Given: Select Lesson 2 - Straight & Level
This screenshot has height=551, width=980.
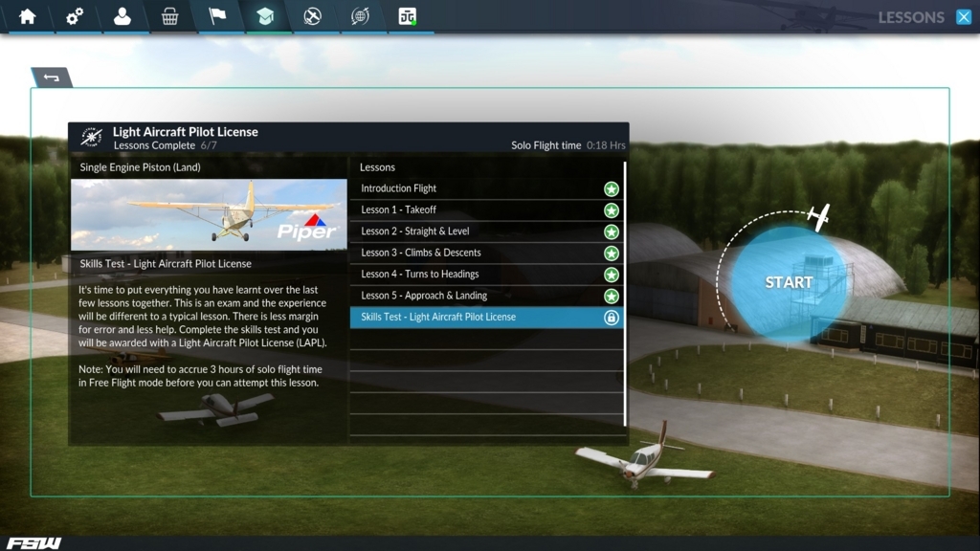Looking at the screenshot, I should click(487, 231).
